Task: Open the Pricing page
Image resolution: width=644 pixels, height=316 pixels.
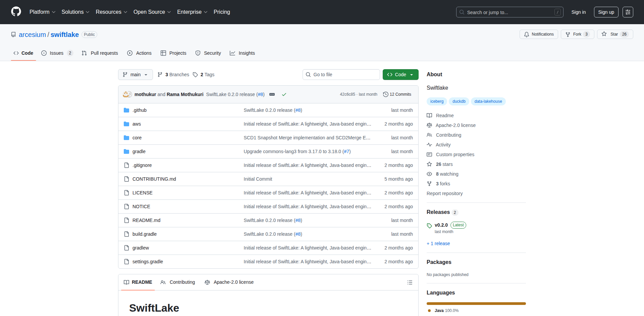Action: [x=222, y=12]
